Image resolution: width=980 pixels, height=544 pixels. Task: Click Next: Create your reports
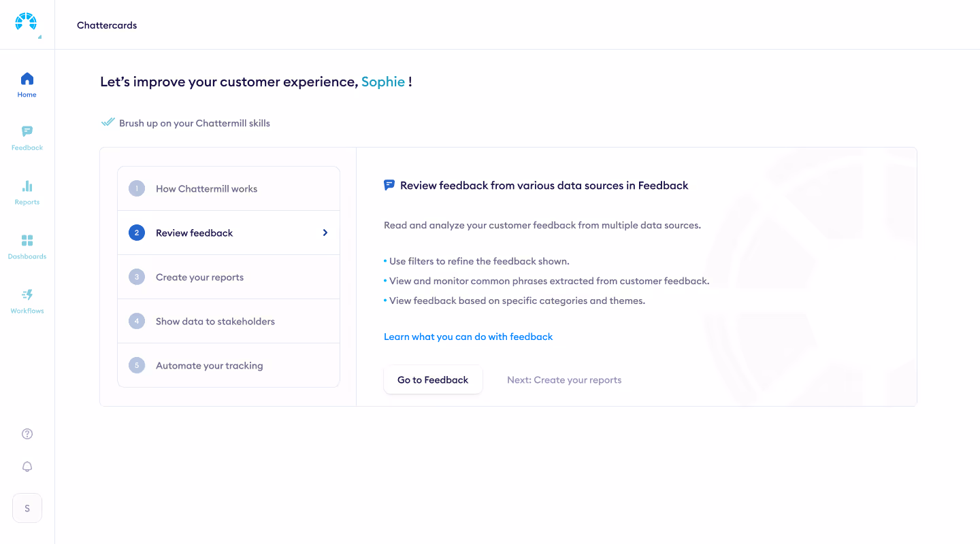[x=564, y=380]
